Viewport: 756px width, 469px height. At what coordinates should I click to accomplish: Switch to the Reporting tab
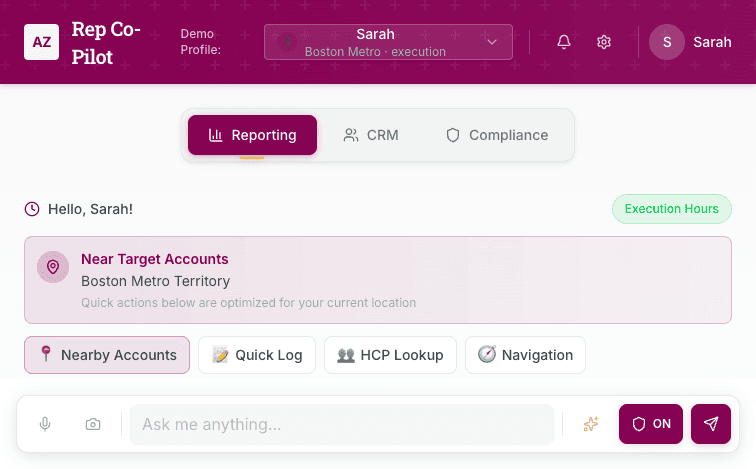[252, 135]
